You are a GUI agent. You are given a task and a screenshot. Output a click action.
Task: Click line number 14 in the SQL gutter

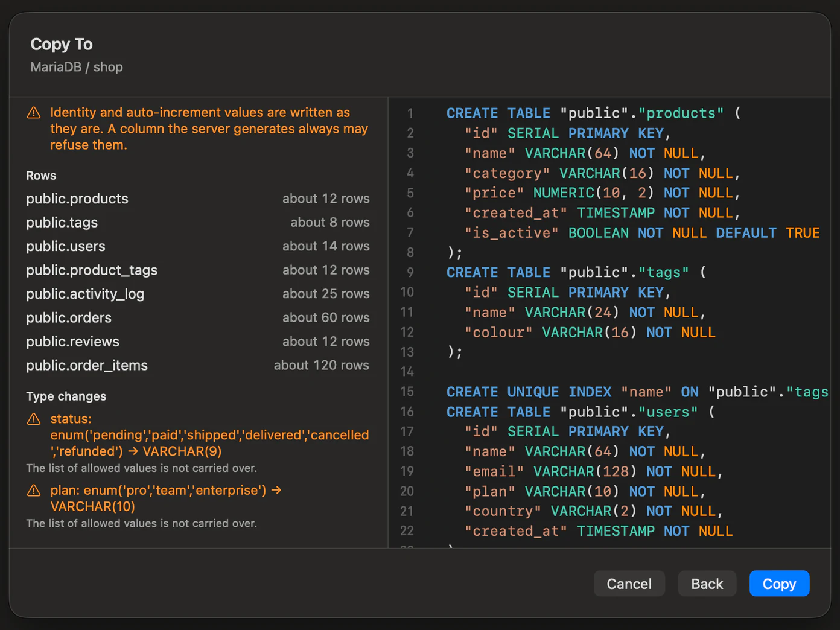(407, 372)
